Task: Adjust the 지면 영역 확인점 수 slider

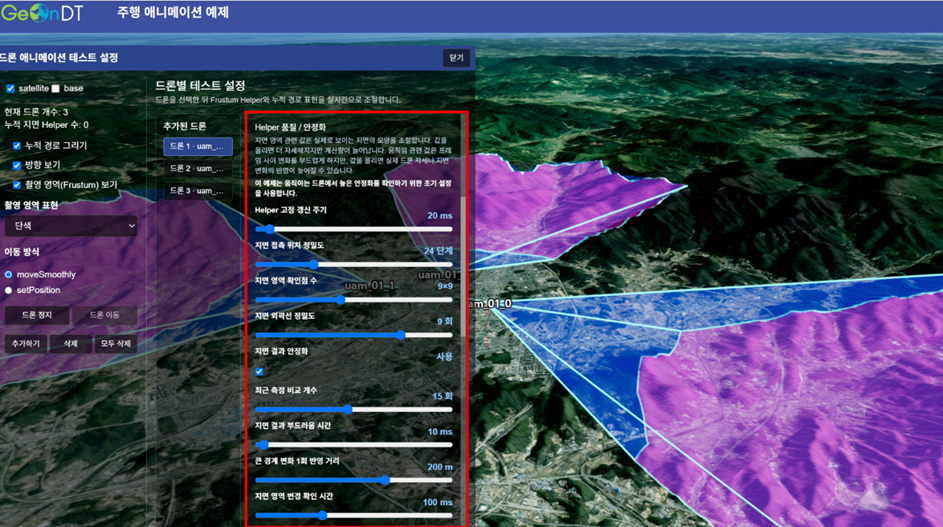Action: click(x=354, y=300)
